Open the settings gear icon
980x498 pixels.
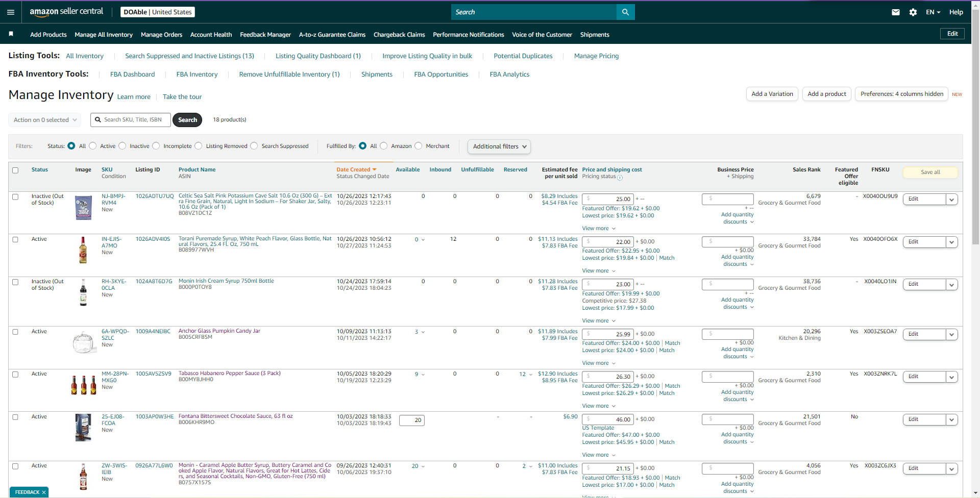913,12
